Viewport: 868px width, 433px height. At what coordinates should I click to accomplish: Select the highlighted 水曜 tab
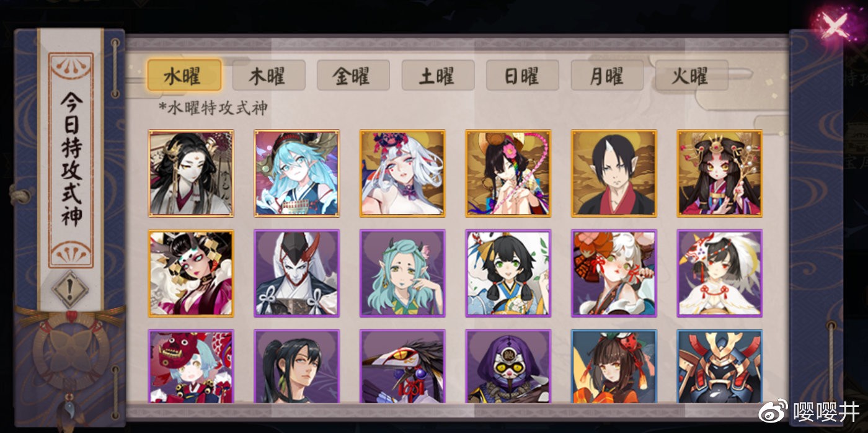(184, 75)
